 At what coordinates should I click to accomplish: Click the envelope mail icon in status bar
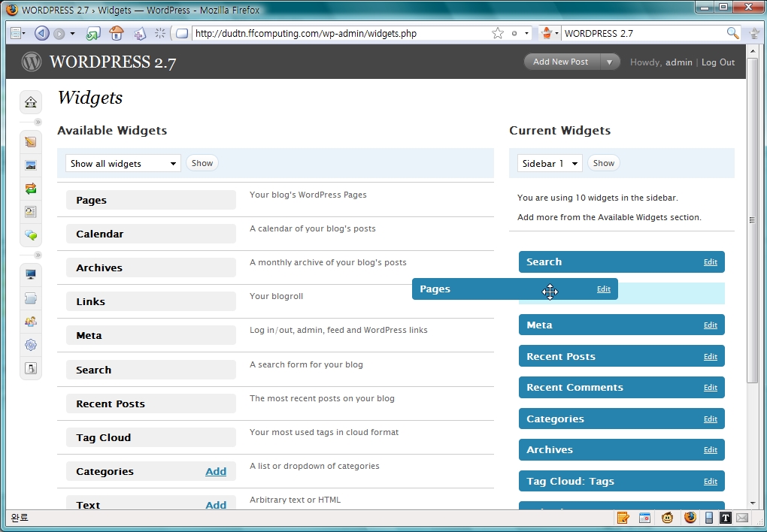click(742, 517)
